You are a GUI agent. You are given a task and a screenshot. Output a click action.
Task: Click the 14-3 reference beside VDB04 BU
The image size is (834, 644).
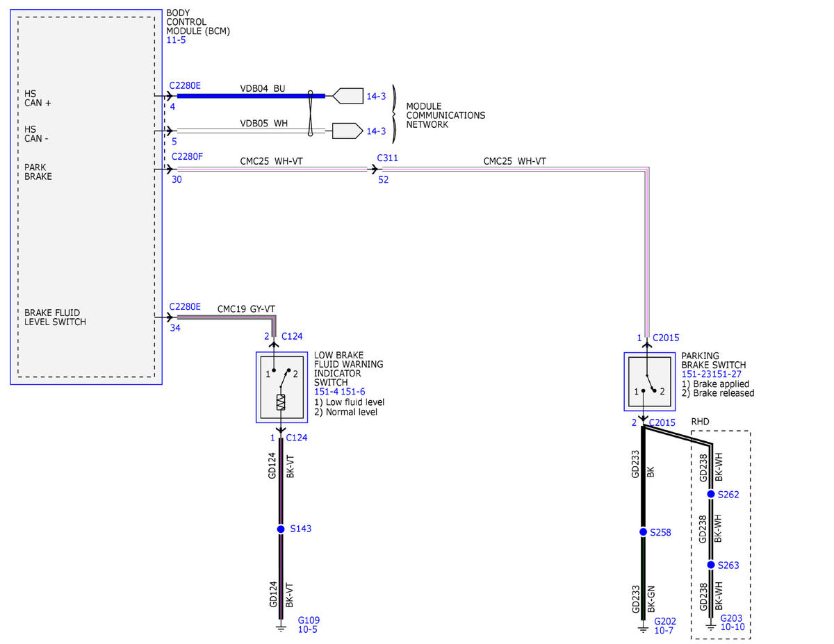point(376,97)
